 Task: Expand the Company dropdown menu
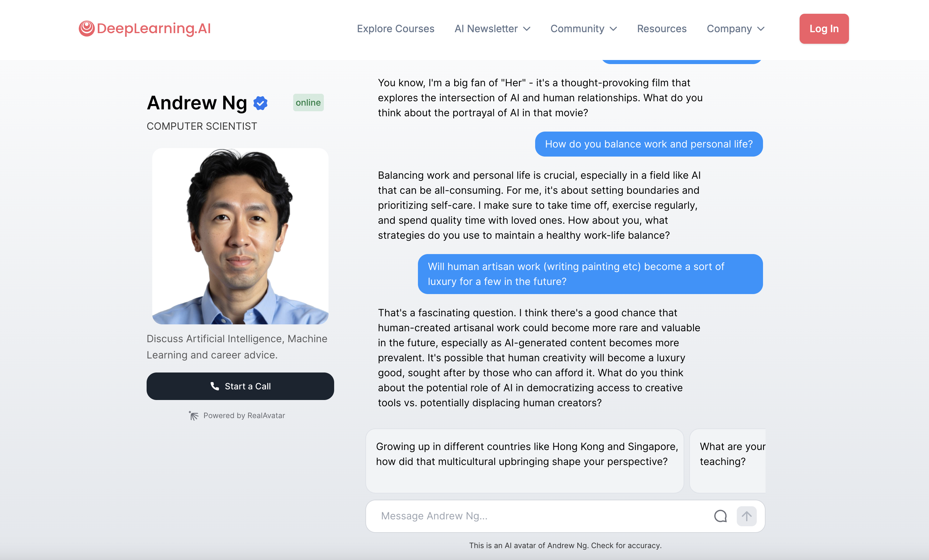pyautogui.click(x=735, y=29)
